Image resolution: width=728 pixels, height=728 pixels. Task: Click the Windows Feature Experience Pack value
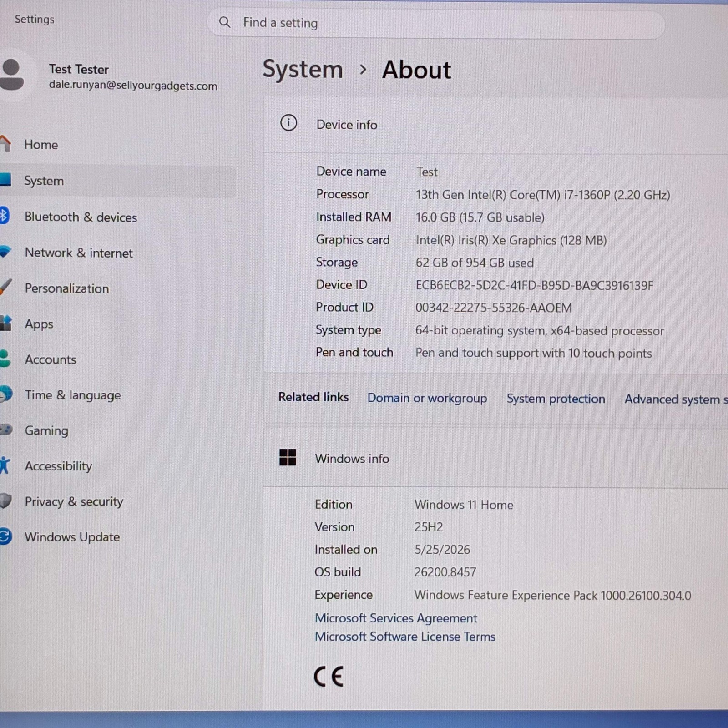click(553, 595)
